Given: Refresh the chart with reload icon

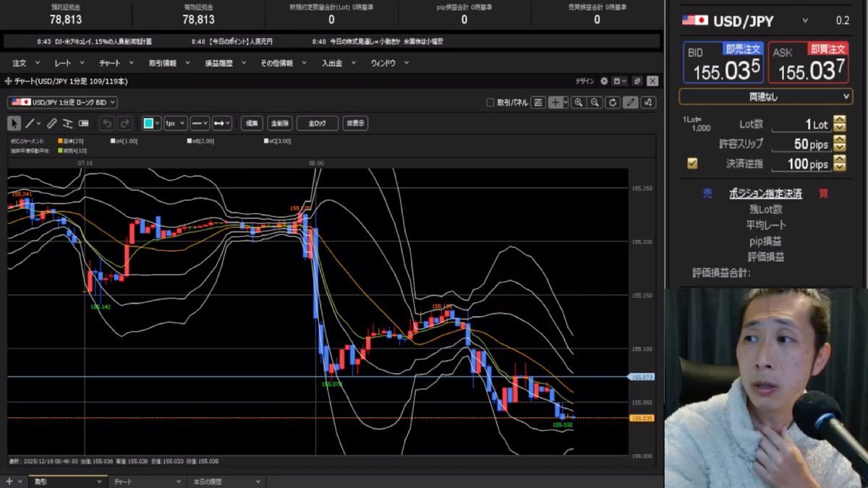Looking at the screenshot, I should click(x=613, y=103).
